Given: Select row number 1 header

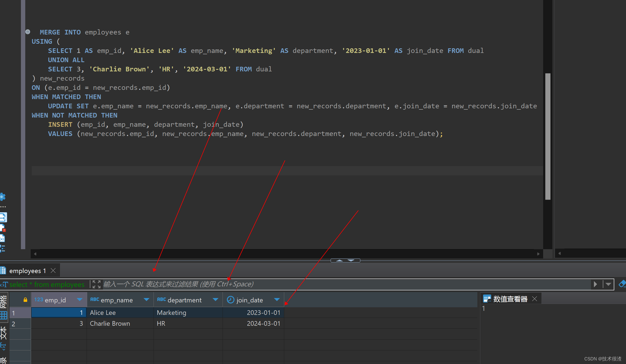Looking at the screenshot, I should [20, 313].
